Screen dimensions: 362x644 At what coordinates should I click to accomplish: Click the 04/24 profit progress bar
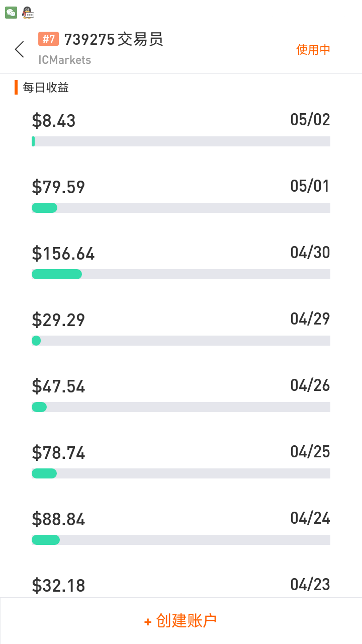tap(181, 540)
